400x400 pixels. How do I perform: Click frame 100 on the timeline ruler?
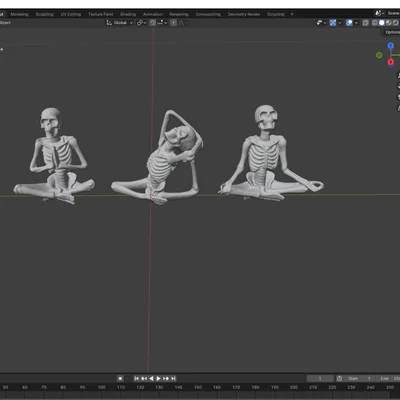[x=102, y=387]
